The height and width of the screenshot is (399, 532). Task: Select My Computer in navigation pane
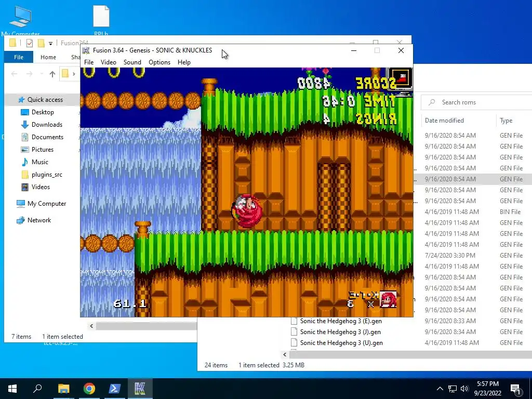pyautogui.click(x=47, y=204)
